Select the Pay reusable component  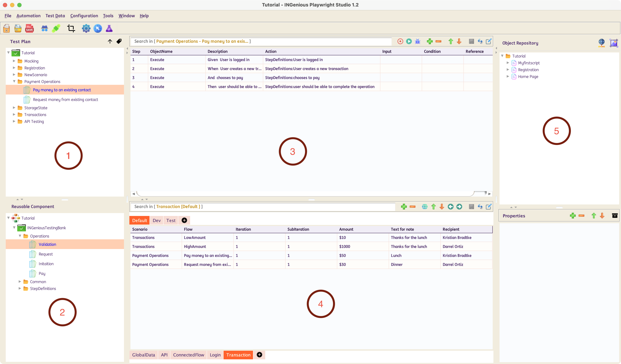click(x=42, y=273)
